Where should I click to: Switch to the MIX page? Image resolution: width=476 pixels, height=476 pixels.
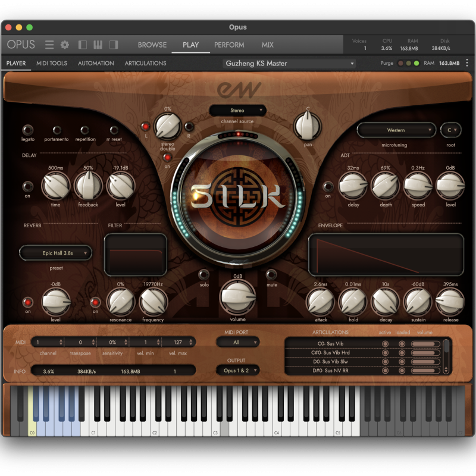pyautogui.click(x=267, y=45)
